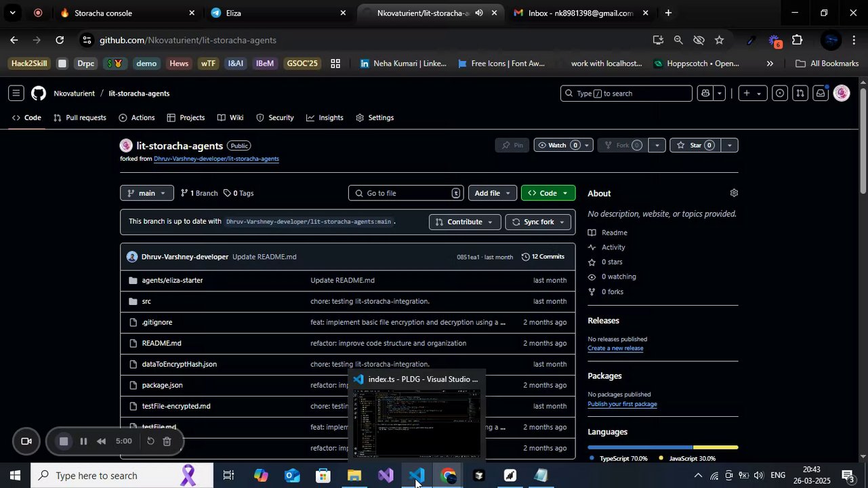Viewport: 868px width, 488px height.
Task: Open the GitHub global navigation menu
Action: tap(16, 94)
